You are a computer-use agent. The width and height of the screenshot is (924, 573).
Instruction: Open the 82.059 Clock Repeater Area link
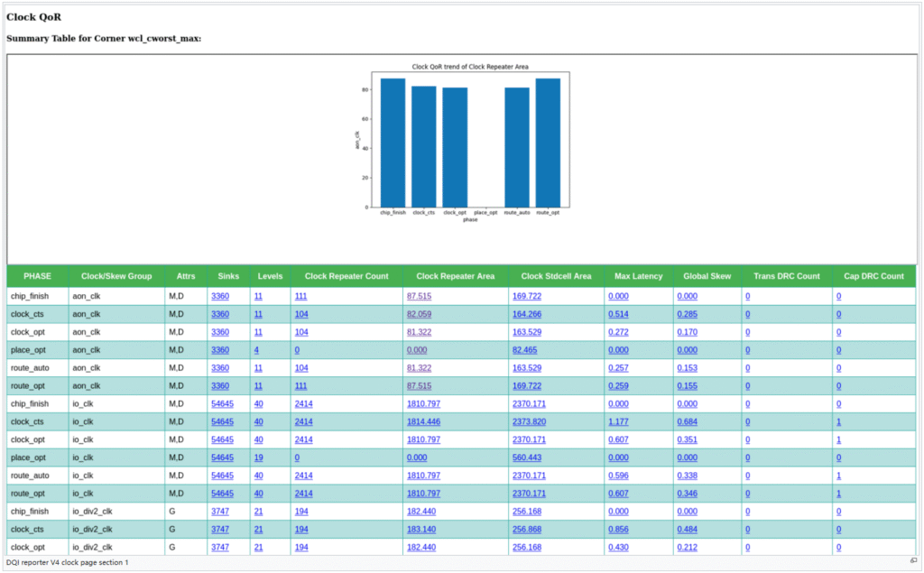[x=419, y=314]
